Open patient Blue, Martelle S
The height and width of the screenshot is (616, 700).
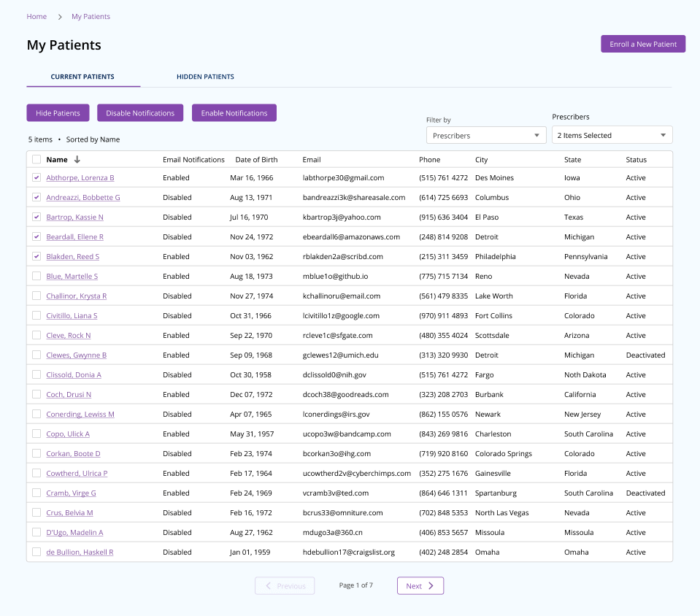(72, 276)
